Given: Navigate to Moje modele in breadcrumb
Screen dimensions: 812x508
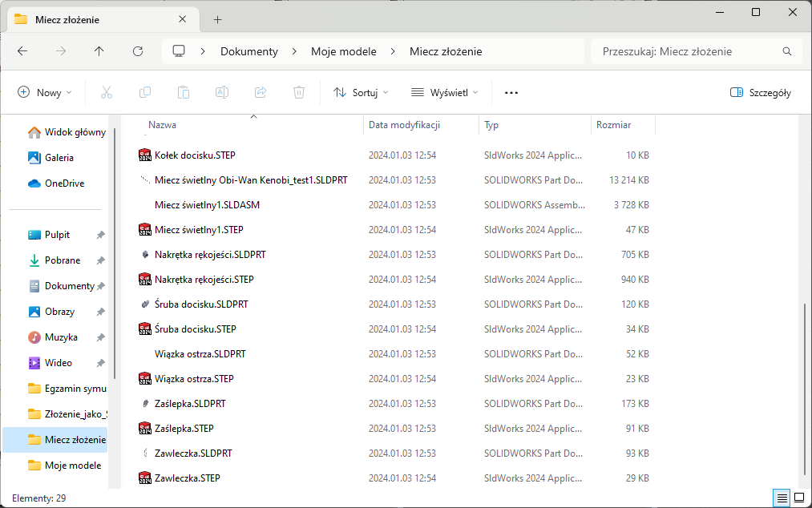Looking at the screenshot, I should pyautogui.click(x=343, y=51).
